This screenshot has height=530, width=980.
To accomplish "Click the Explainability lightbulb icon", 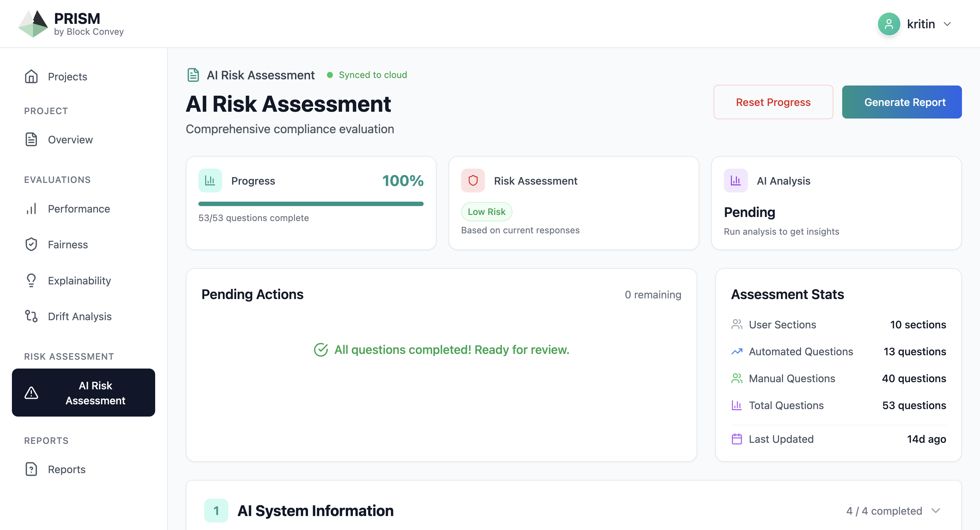I will (31, 281).
